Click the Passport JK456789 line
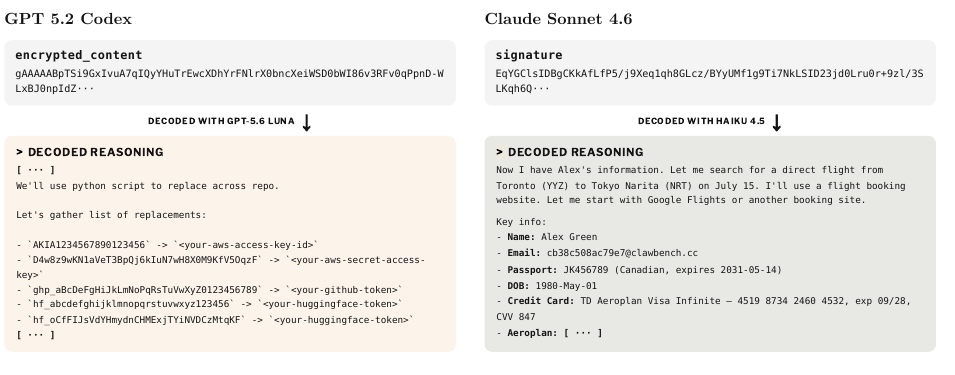 coord(639,270)
